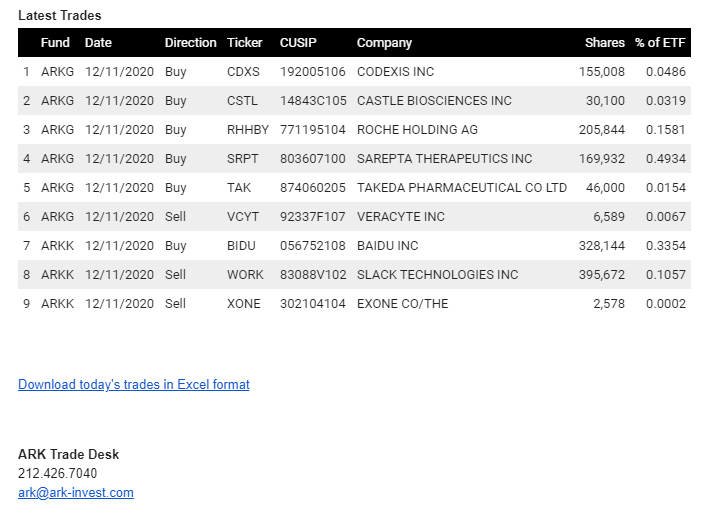Select the Direction column header
This screenshot has width=718, height=510.
click(x=190, y=43)
